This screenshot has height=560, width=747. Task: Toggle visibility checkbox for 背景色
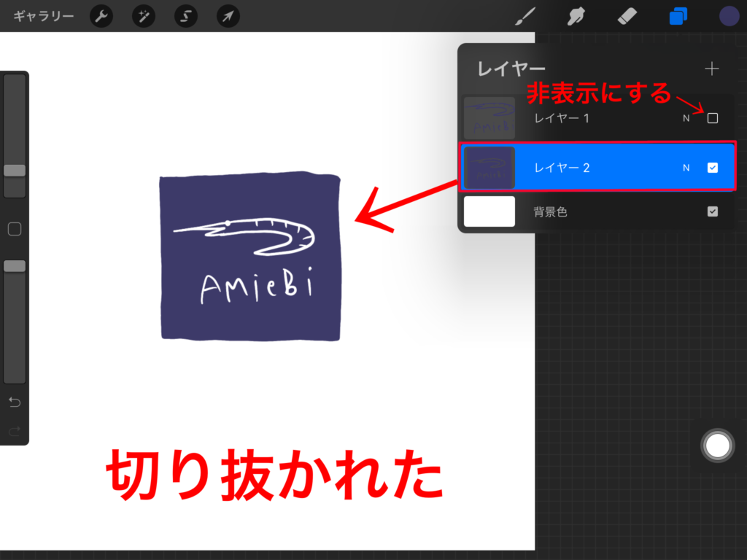tap(712, 211)
